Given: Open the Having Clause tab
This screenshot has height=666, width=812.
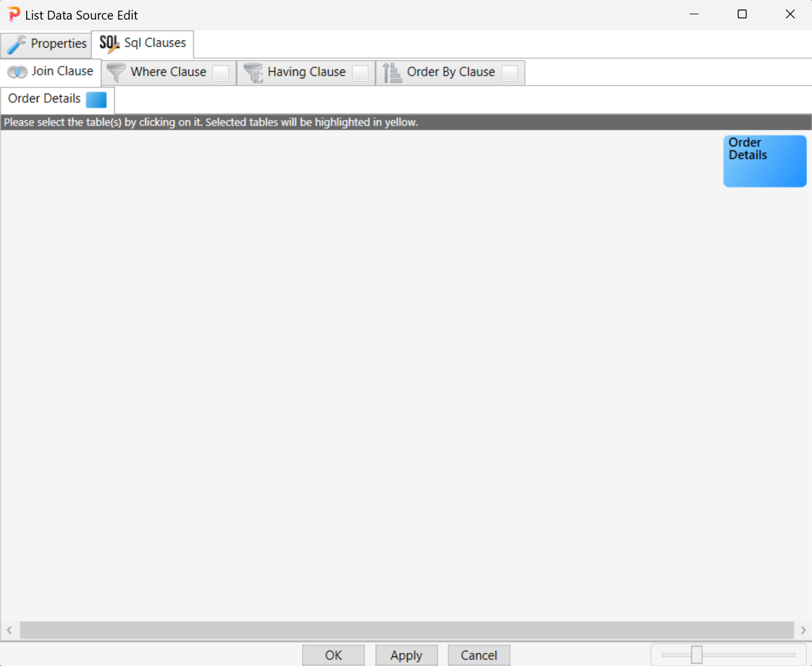Looking at the screenshot, I should (x=306, y=72).
